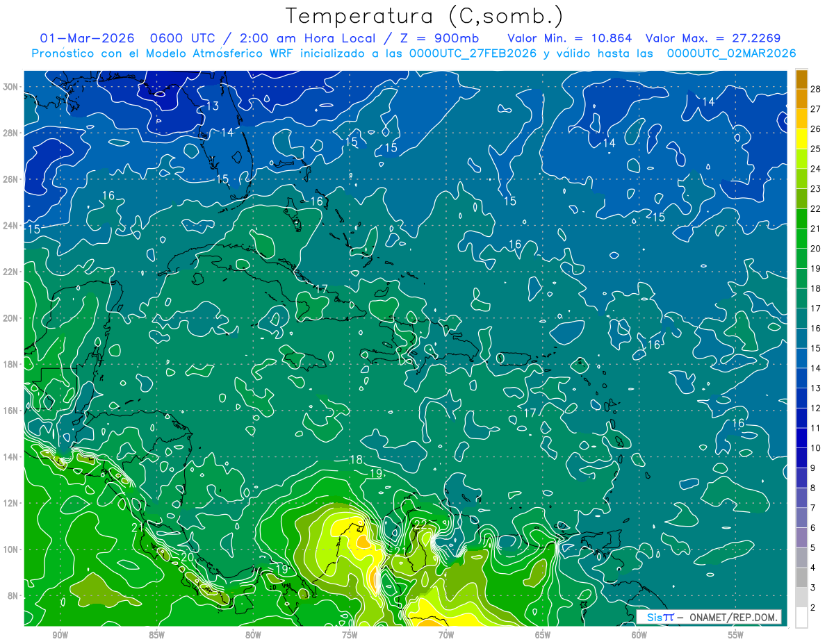This screenshot has height=644, width=834.
Task: Click the "Valor Min. = 10.864" readout
Action: point(569,38)
